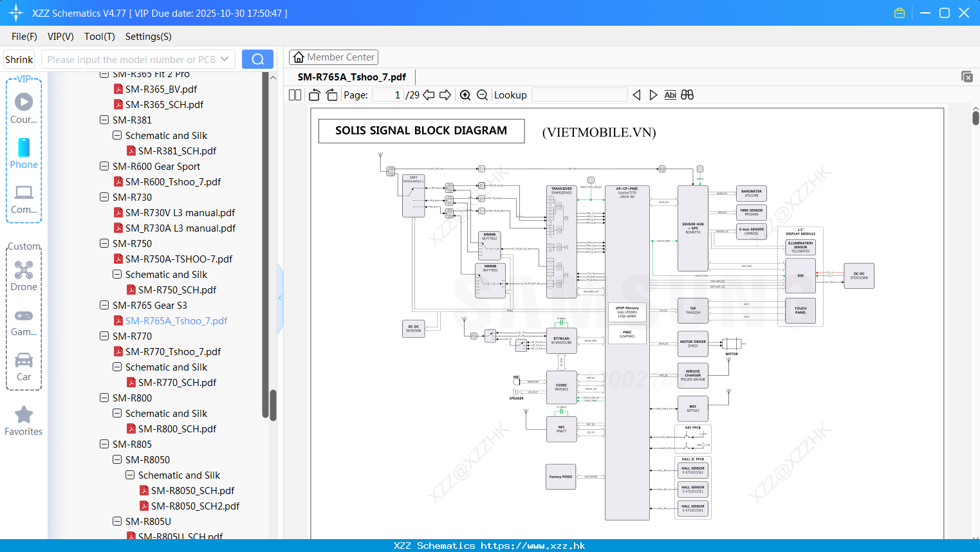
Task: Open SM-R365_BV.pdf file
Action: tap(161, 89)
